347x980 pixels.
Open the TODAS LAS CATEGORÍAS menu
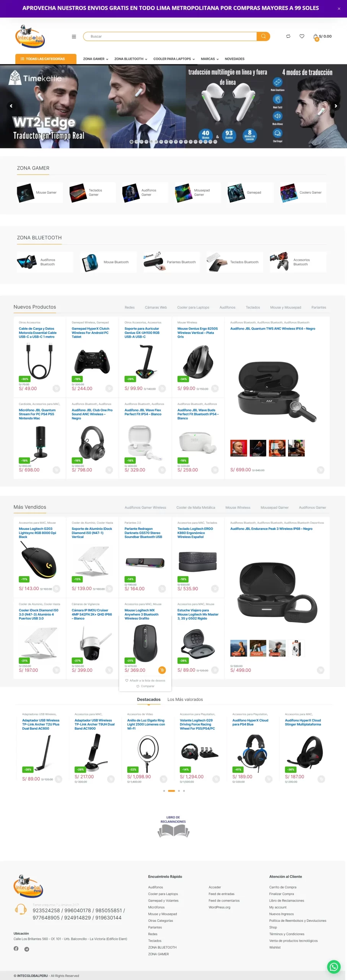coord(46,59)
